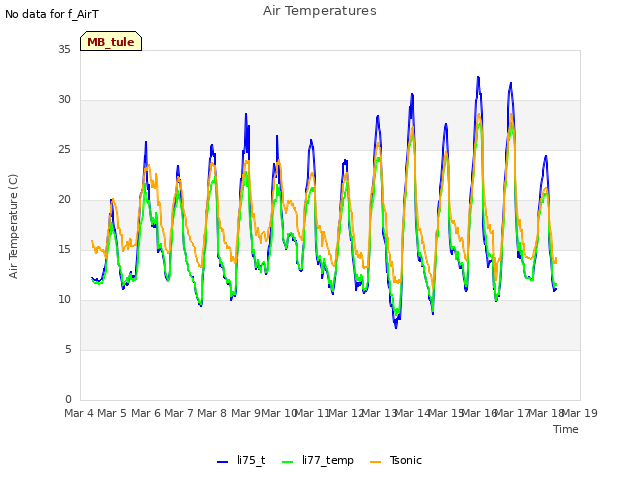Image resolution: width=640 pixels, height=480 pixels.
Task: Click the 'No data for f_AirT' message
Action: (x=52, y=14)
